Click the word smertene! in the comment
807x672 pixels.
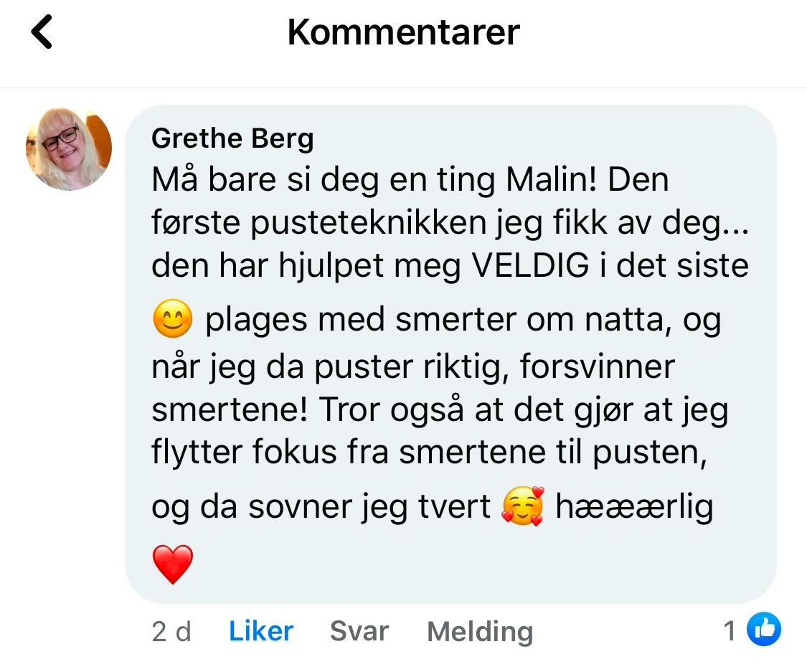pos(230,411)
